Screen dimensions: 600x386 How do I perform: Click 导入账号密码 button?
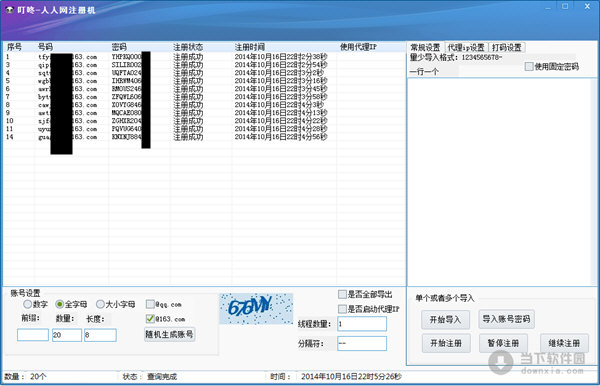[x=506, y=319]
